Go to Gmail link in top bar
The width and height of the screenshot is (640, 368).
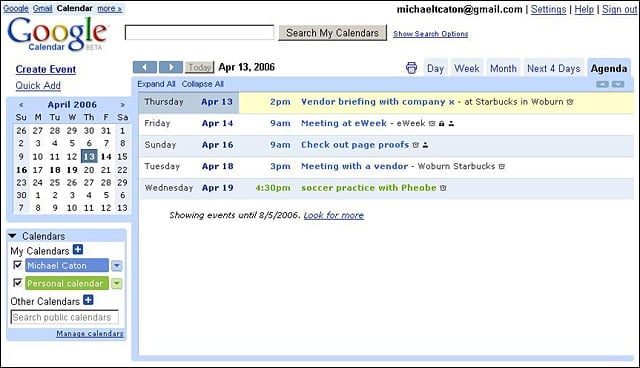pos(42,9)
